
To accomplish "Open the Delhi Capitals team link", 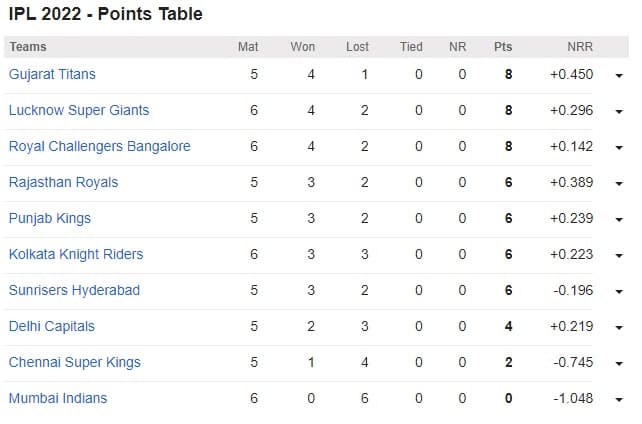I will click(x=50, y=326).
